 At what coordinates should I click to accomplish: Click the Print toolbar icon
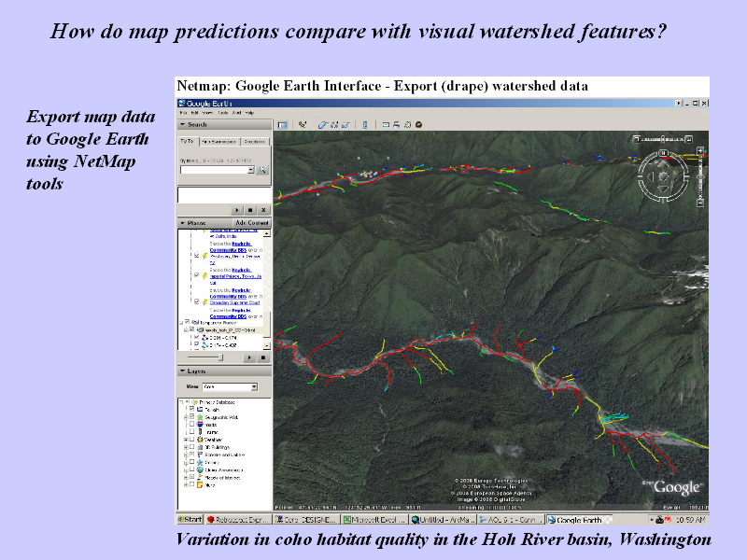click(x=396, y=125)
